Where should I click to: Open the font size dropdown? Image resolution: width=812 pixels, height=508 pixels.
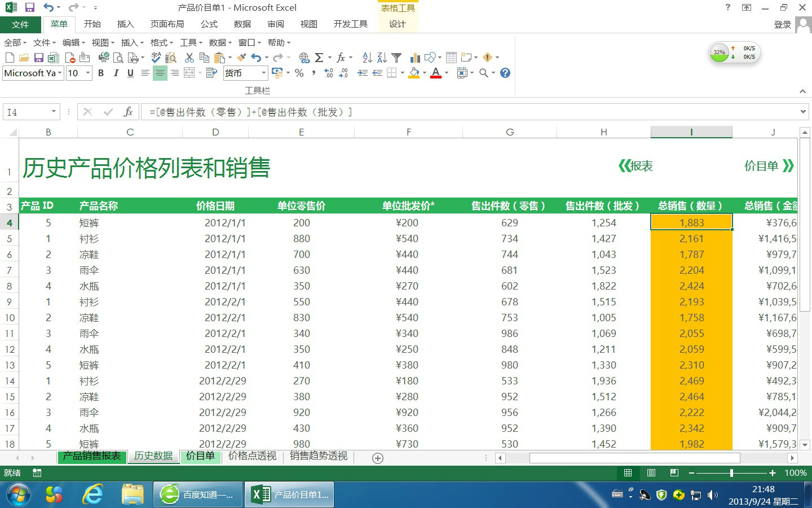click(88, 73)
